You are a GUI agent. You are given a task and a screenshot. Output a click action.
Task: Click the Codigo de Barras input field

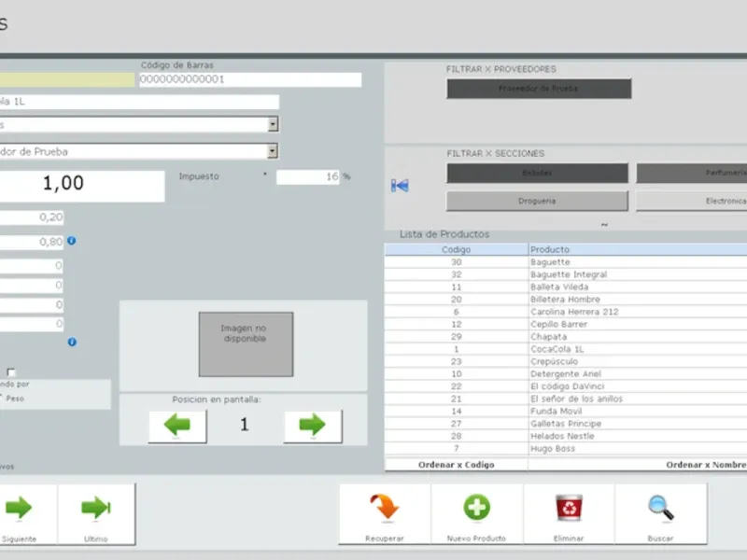pos(250,79)
